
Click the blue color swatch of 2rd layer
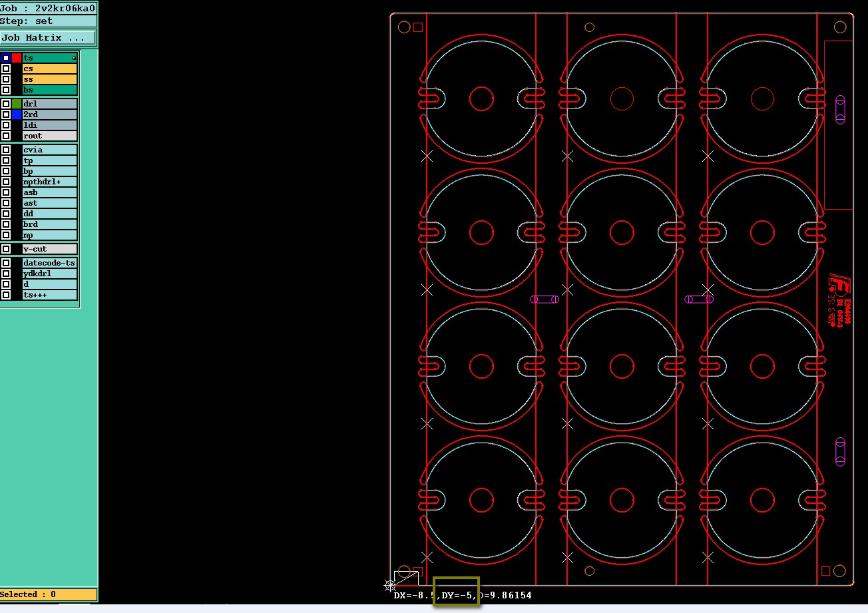pyautogui.click(x=17, y=114)
